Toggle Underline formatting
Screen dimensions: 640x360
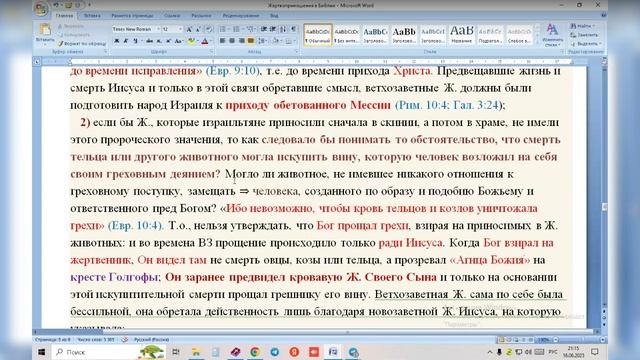135,41
